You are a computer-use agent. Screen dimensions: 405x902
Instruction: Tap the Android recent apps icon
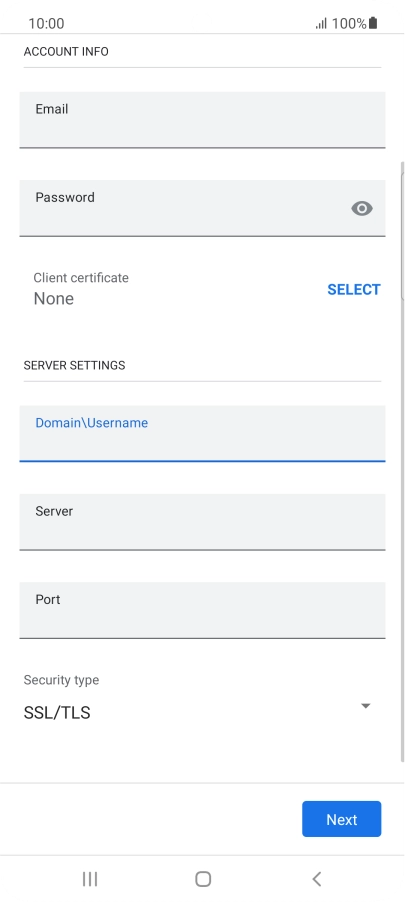90,878
